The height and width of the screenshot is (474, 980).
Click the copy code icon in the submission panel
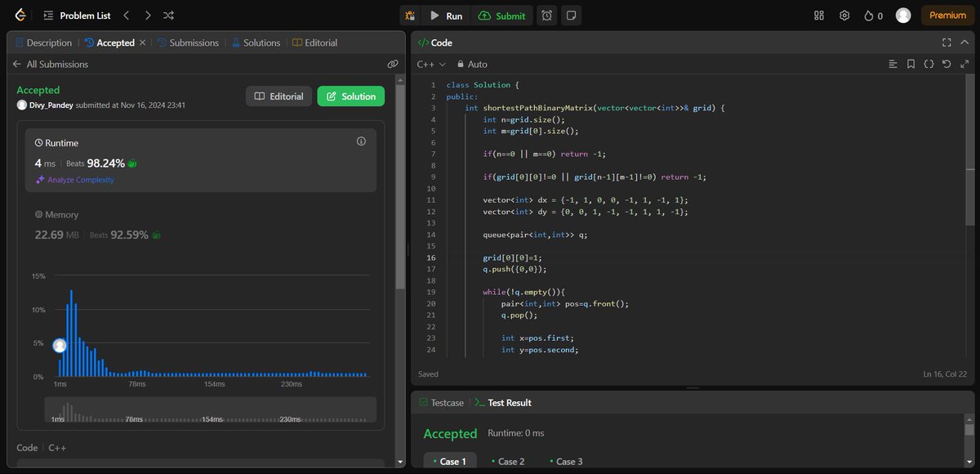point(394,63)
